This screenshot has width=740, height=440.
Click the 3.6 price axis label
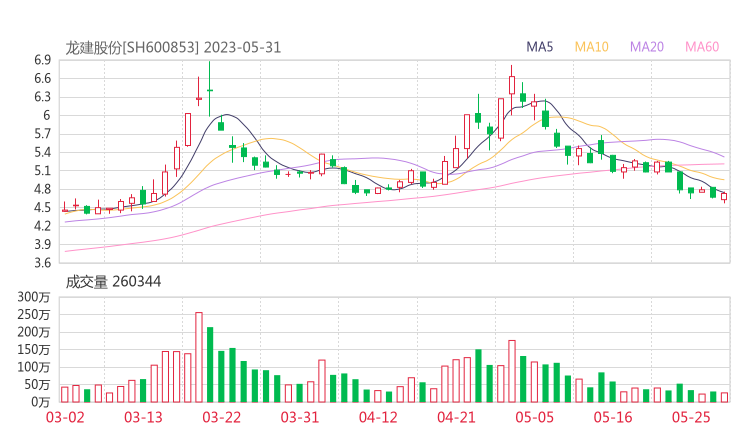(x=42, y=262)
